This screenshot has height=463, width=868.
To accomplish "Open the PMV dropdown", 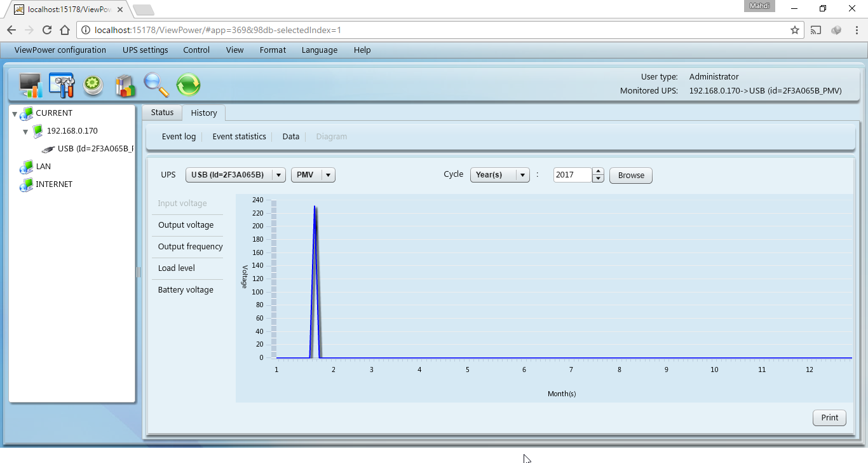I will click(x=328, y=175).
